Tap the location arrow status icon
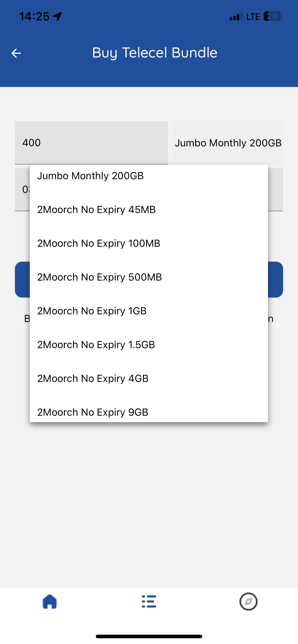 [58, 17]
